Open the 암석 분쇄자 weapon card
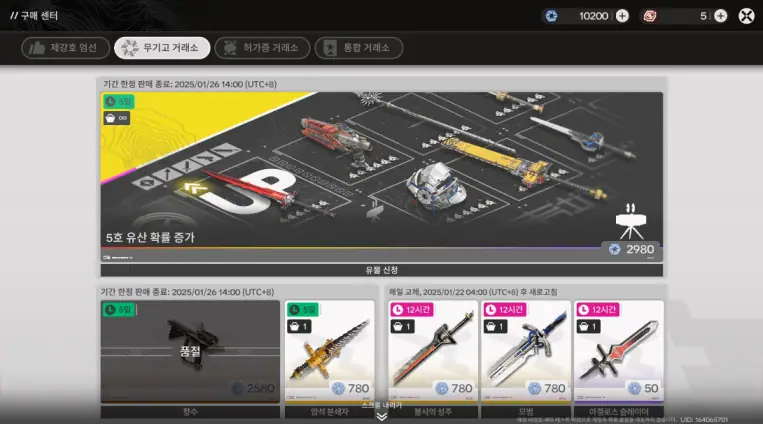The height and width of the screenshot is (424, 763). (x=329, y=351)
